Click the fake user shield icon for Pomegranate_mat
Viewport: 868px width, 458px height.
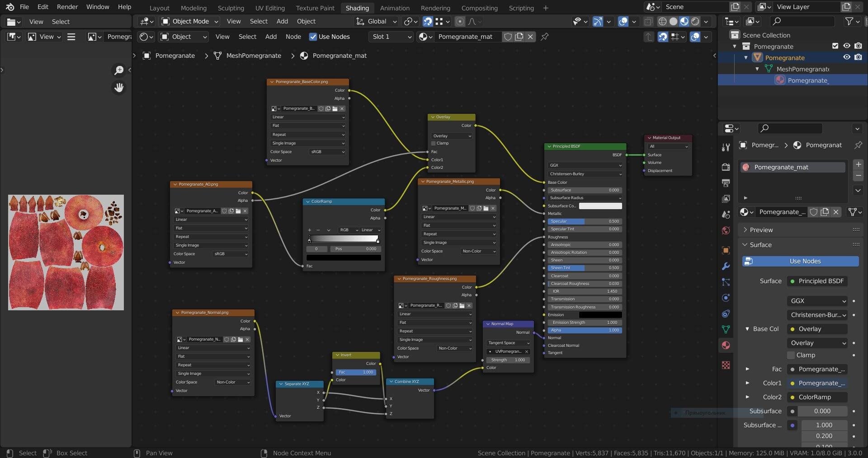508,37
